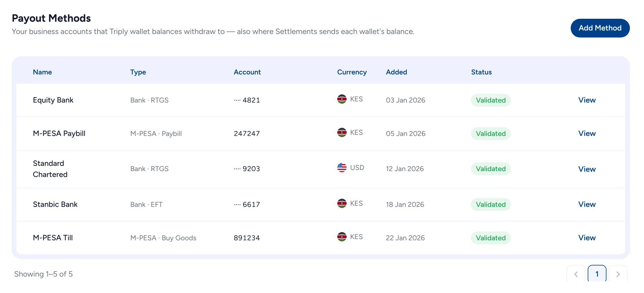The height and width of the screenshot is (293, 644).
Task: Click the Type column header
Action: (138, 72)
